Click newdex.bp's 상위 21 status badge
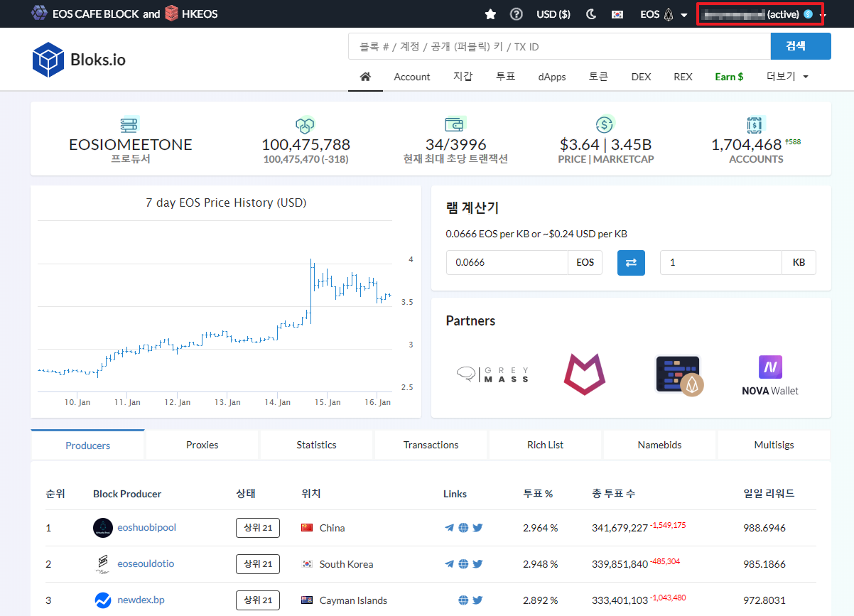This screenshot has width=854, height=616. pyautogui.click(x=258, y=600)
